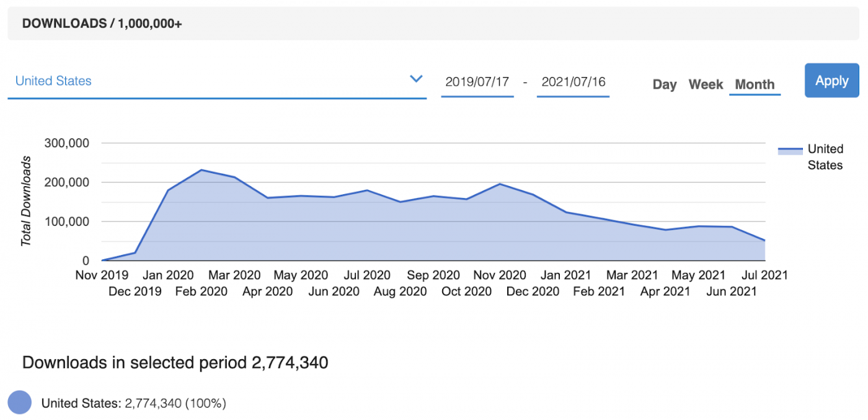868x420 pixels.
Task: Edit the end date 2021/07/16 field
Action: pos(573,82)
